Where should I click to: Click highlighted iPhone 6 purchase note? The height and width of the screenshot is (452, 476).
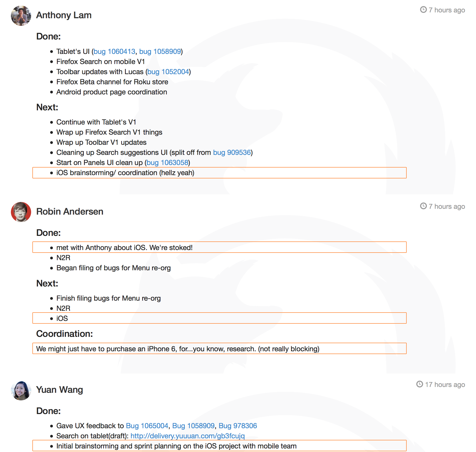tap(178, 349)
